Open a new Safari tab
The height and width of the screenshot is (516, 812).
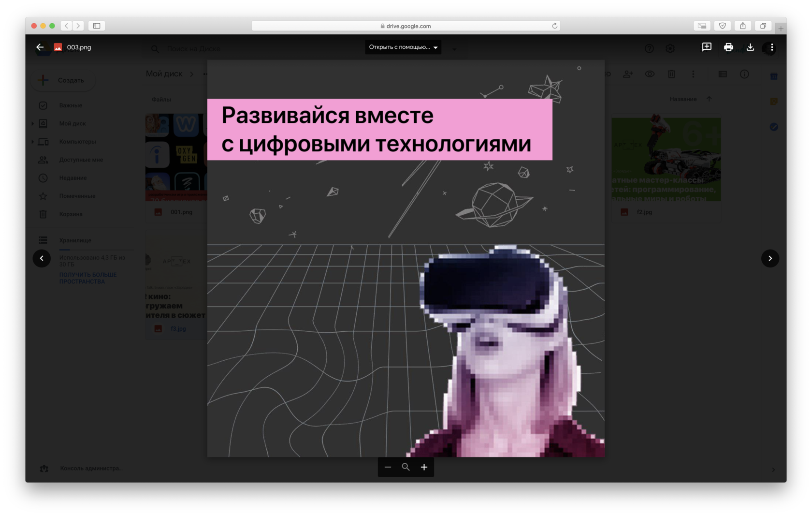pyautogui.click(x=781, y=29)
